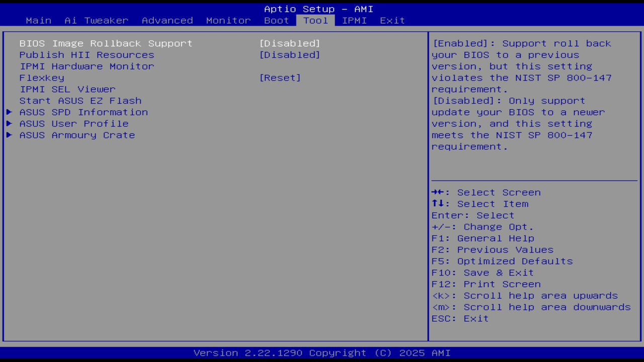Image resolution: width=644 pixels, height=362 pixels.
Task: Select the Disabled value for BIOS rollback
Action: coord(289,43)
